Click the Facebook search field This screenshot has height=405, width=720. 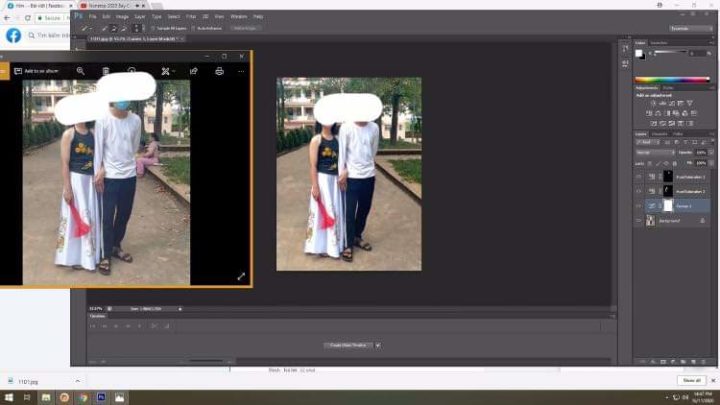point(48,35)
